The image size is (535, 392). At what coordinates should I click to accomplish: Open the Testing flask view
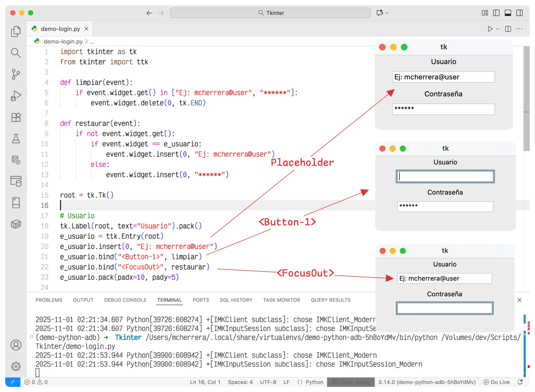pyautogui.click(x=16, y=139)
